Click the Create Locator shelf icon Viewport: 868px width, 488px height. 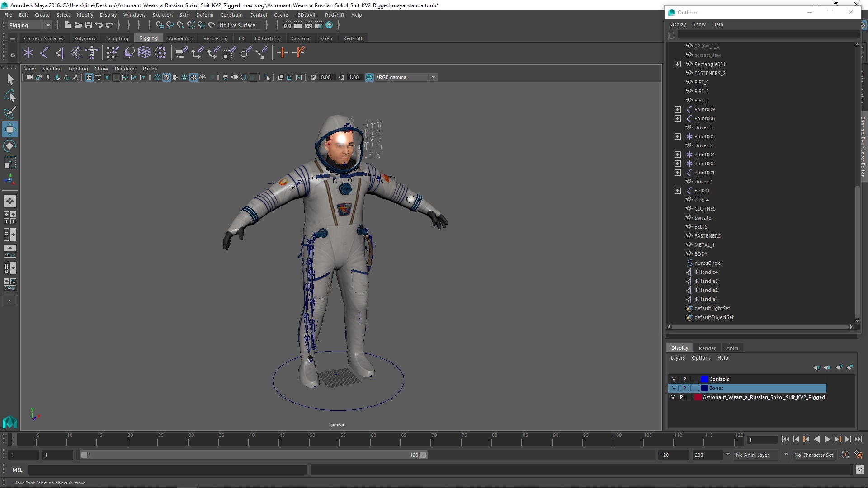[x=28, y=53]
